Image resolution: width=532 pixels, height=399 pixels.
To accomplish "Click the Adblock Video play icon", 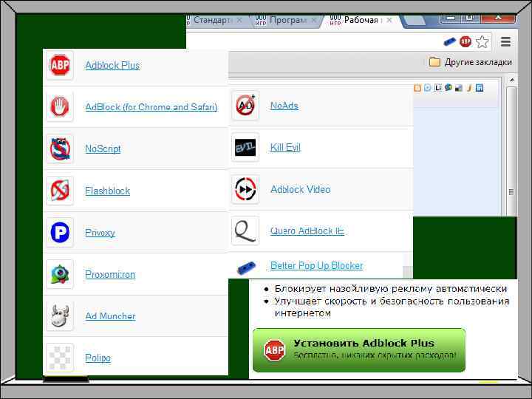I will 245,189.
